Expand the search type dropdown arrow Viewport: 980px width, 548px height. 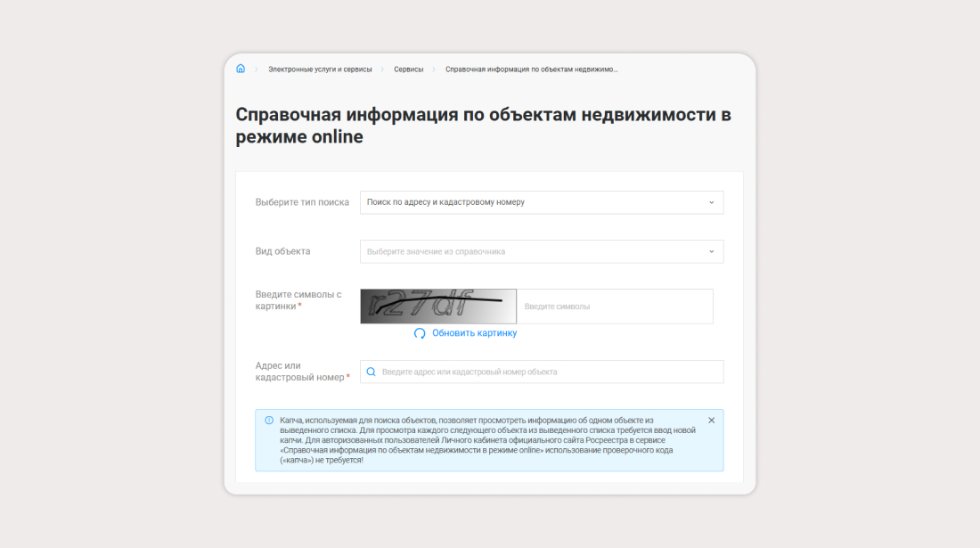tap(711, 202)
